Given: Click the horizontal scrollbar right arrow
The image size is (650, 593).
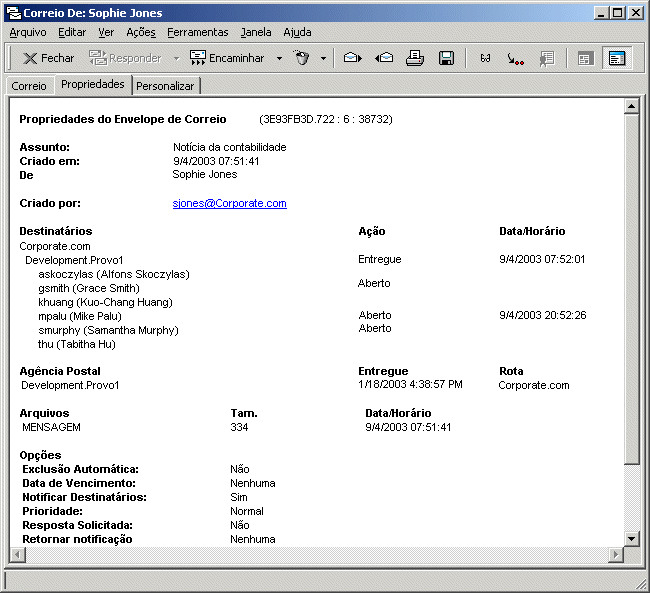Looking at the screenshot, I should 616,554.
